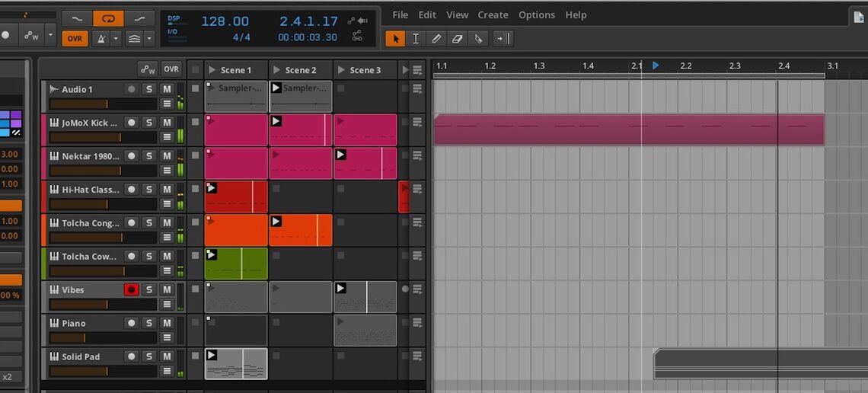This screenshot has height=393, width=868.
Task: Toggle the orange loop button in transport
Action: 108,18
